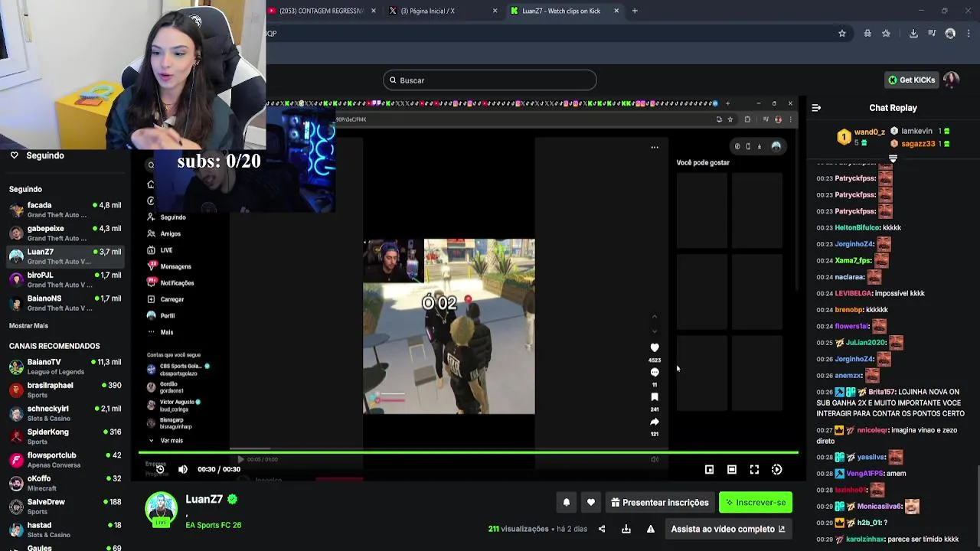Download the clip

626,529
